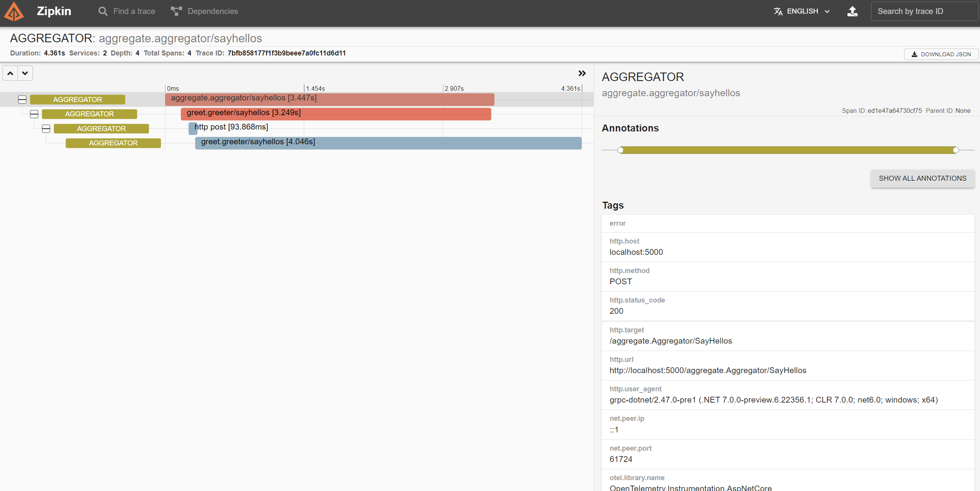This screenshot has width=980, height=491.
Task: Click the Zipkin logo icon
Action: click(x=14, y=11)
